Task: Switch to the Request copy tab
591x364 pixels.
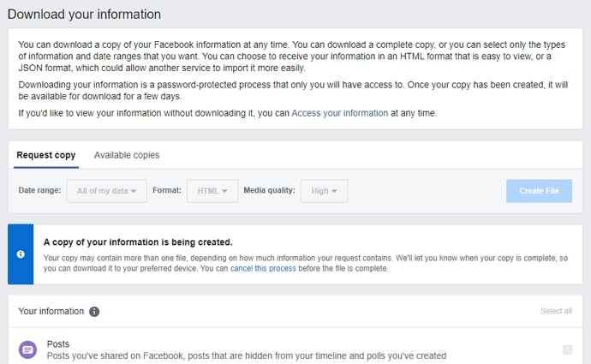Action: [x=46, y=155]
